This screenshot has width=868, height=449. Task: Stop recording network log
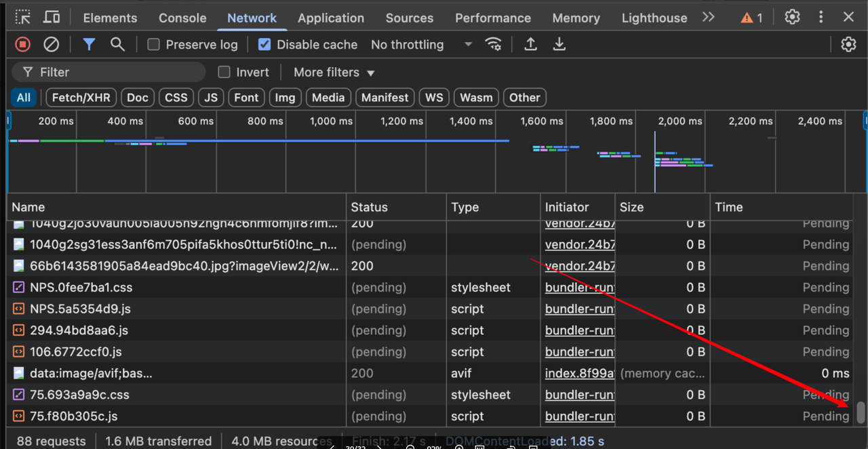pyautogui.click(x=22, y=44)
